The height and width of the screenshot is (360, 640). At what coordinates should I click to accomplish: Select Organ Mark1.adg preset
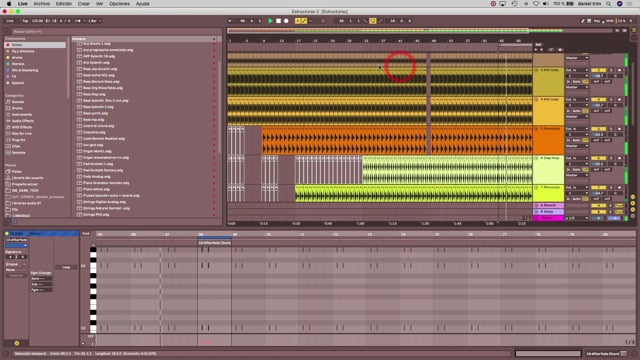click(97, 151)
